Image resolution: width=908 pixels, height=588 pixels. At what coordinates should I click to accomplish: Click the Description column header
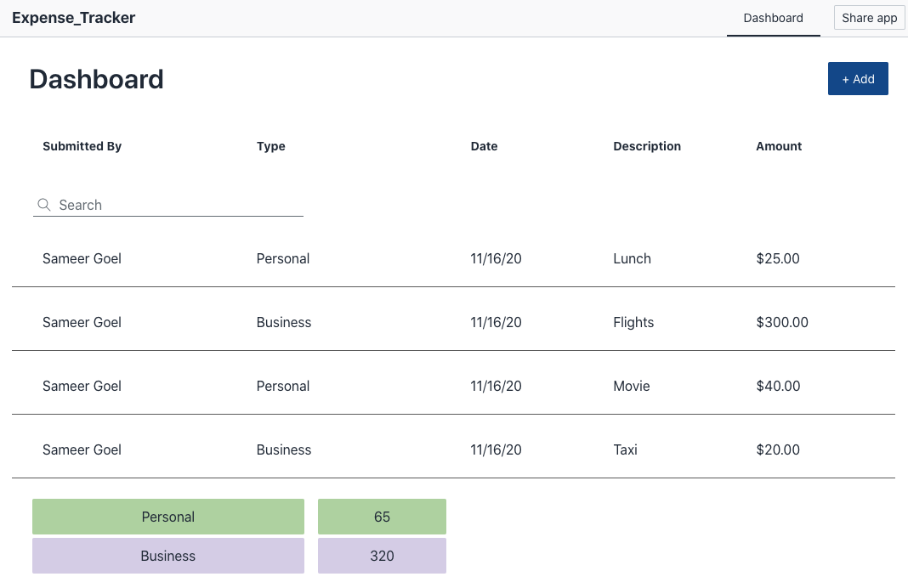[647, 146]
